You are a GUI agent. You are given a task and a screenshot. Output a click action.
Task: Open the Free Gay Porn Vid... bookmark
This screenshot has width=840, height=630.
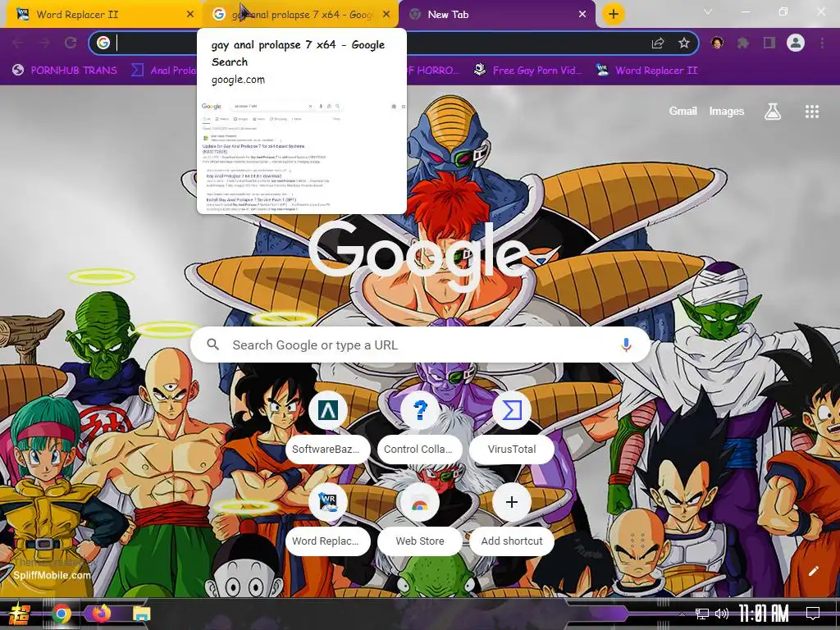[x=528, y=71]
